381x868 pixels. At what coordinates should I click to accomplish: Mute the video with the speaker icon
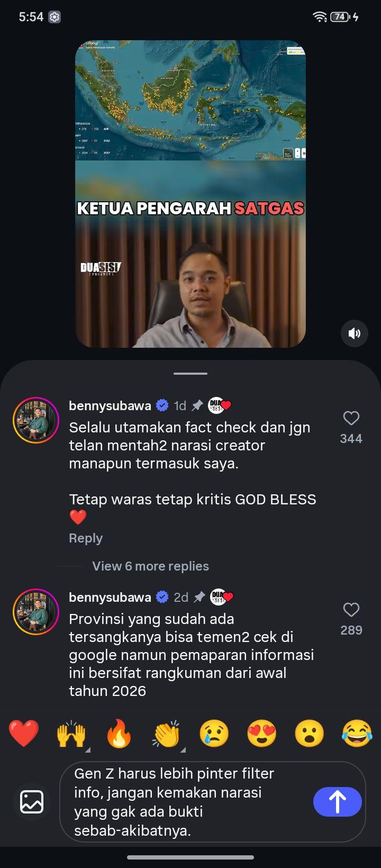coord(354,333)
